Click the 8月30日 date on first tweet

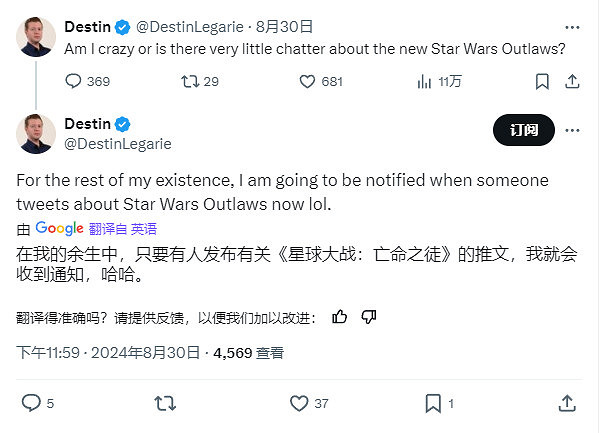(x=283, y=26)
